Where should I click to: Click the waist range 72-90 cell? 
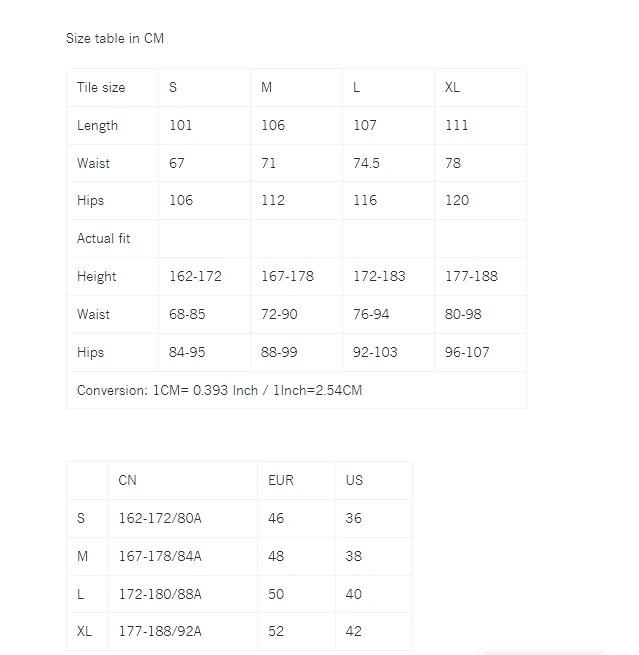click(x=296, y=315)
